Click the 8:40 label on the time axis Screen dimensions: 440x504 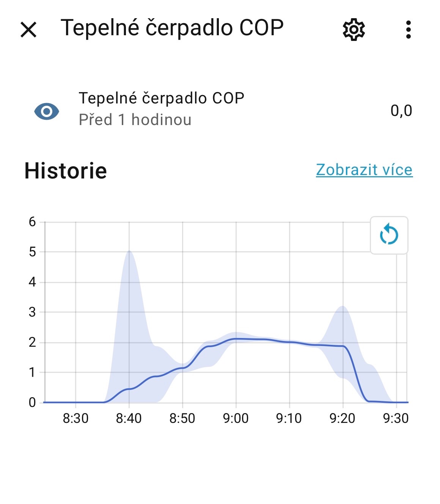point(129,418)
